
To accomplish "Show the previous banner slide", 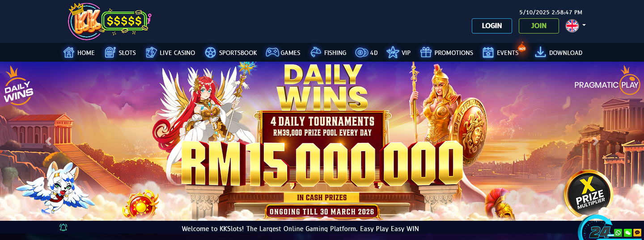I will [49, 142].
